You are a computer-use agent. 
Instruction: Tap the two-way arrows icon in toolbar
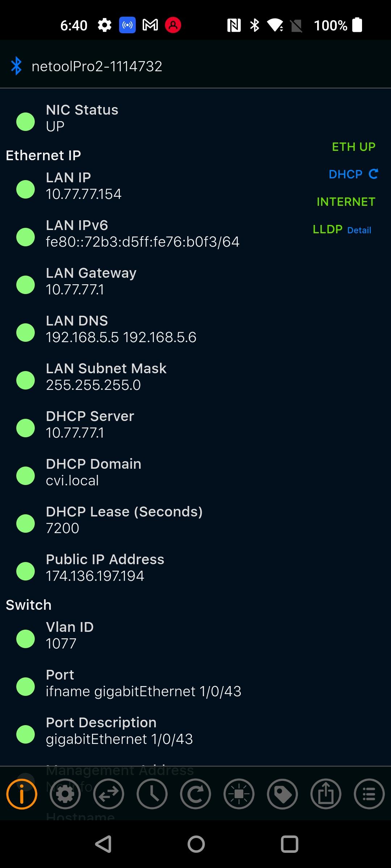(109, 794)
